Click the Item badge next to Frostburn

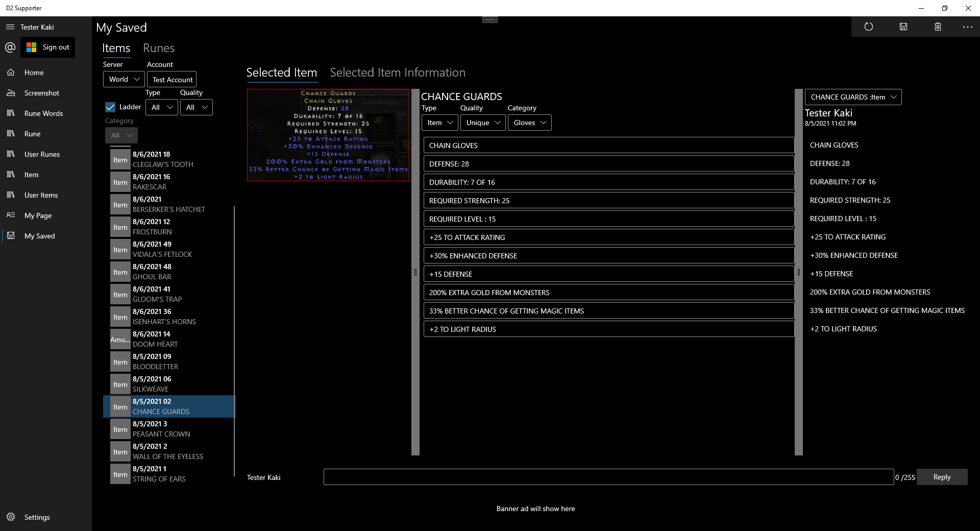120,227
